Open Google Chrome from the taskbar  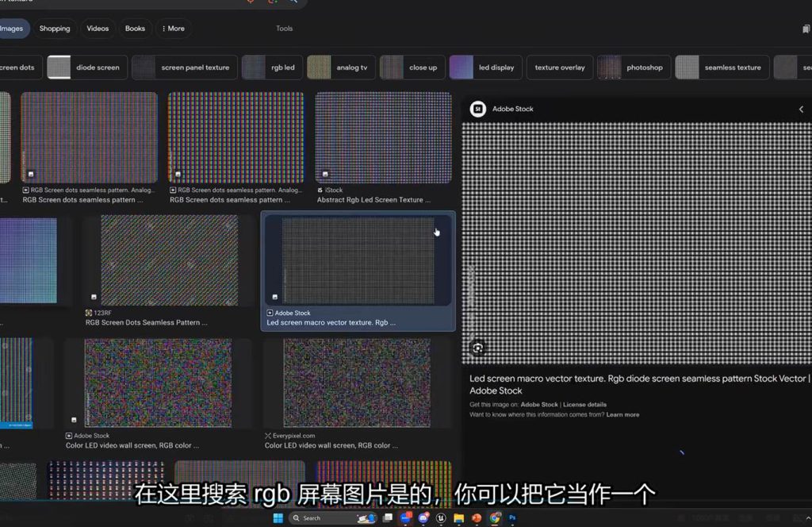pos(495,518)
